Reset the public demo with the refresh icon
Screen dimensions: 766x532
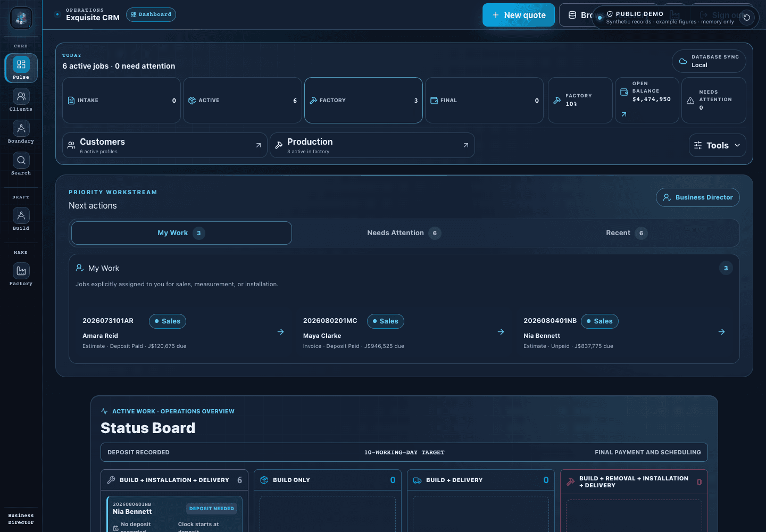click(747, 18)
